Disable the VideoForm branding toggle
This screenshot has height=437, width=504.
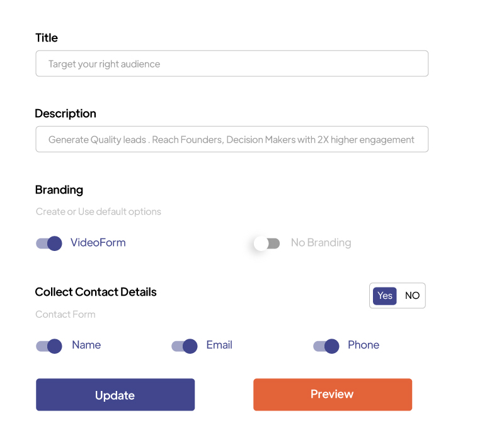point(49,243)
